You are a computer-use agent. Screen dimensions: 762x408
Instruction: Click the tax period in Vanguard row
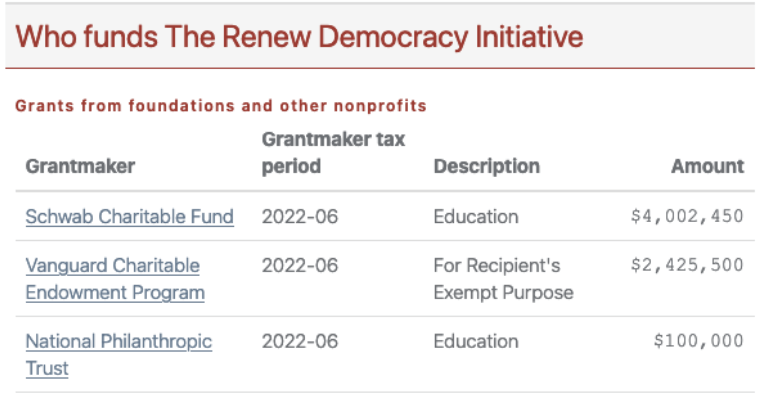(x=300, y=266)
